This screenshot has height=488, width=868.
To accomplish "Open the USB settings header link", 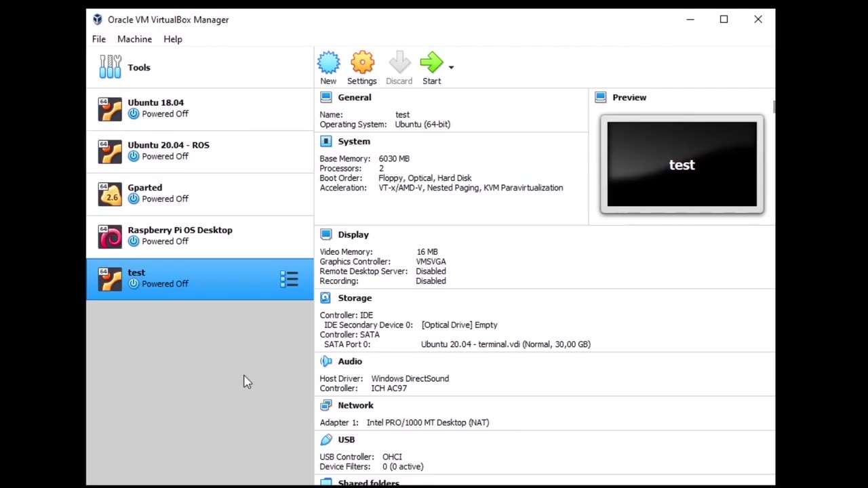I will 346,440.
